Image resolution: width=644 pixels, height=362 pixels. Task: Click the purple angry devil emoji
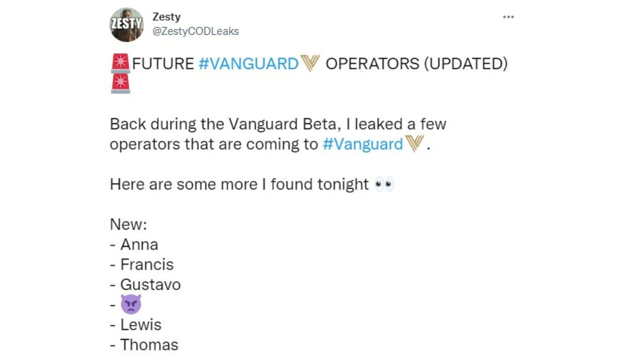131,305
